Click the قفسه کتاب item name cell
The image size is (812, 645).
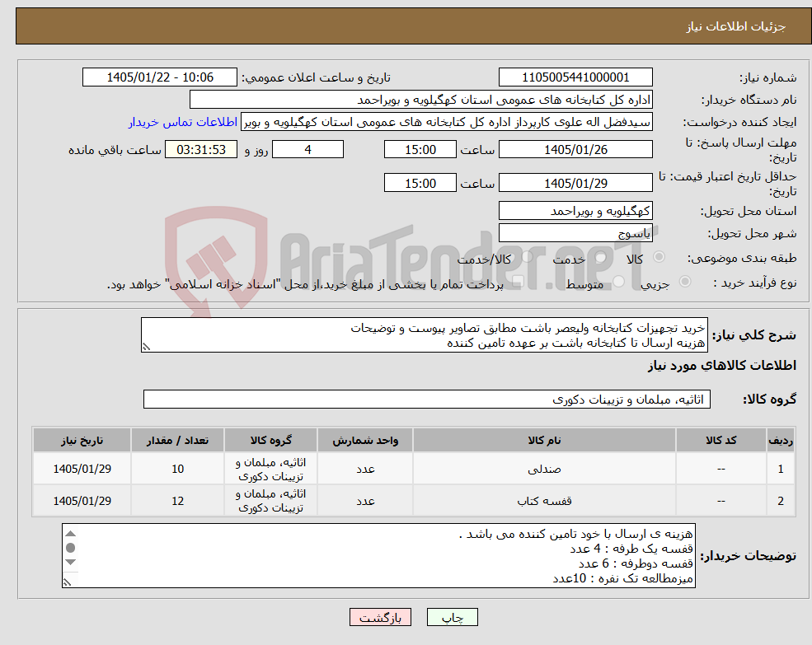(x=544, y=501)
